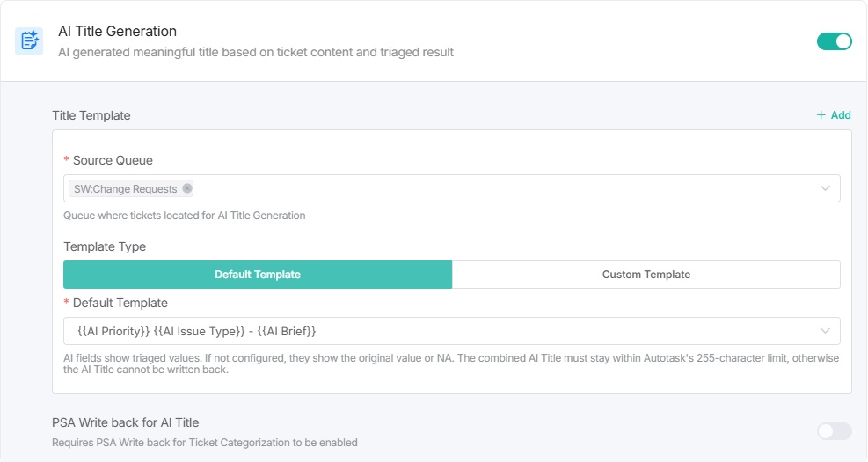Click the AI Title Generation heading
Screen dimensions: 868x462
click(x=117, y=32)
